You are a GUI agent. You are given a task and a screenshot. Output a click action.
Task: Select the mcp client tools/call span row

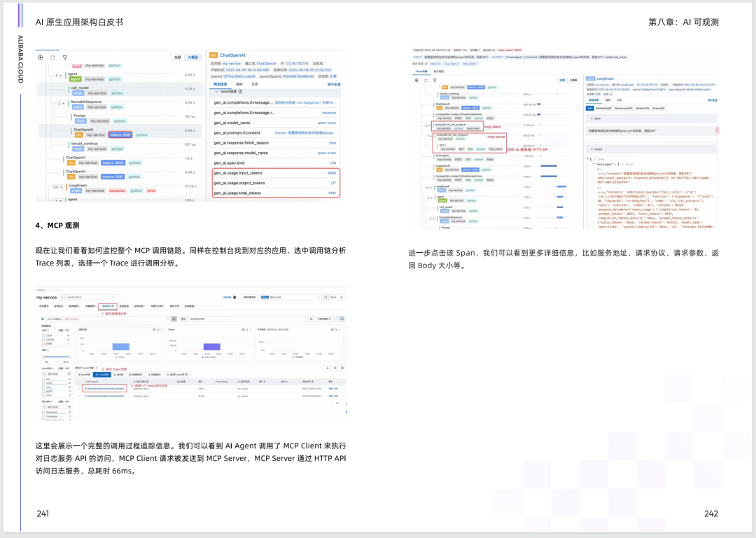point(458,126)
